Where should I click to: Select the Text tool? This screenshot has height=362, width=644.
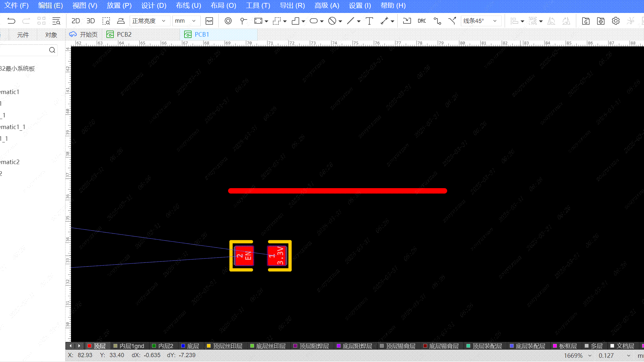point(369,21)
